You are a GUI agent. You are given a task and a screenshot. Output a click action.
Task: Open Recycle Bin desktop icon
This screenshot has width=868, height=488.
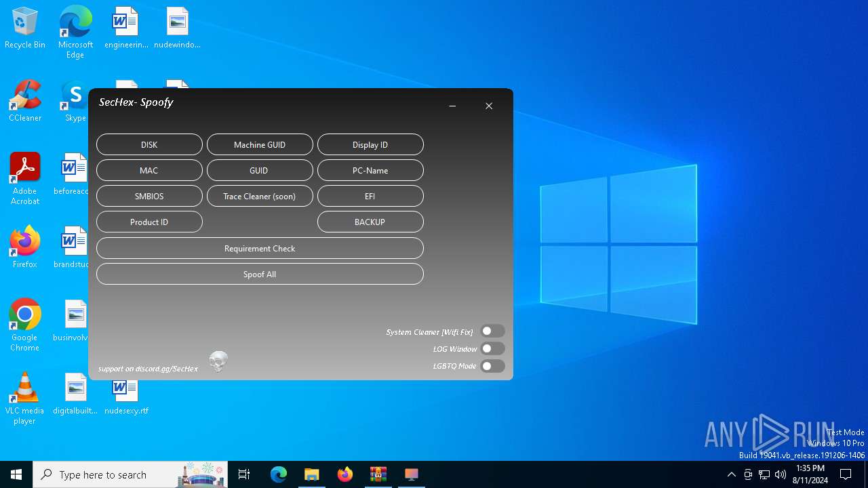click(x=25, y=28)
